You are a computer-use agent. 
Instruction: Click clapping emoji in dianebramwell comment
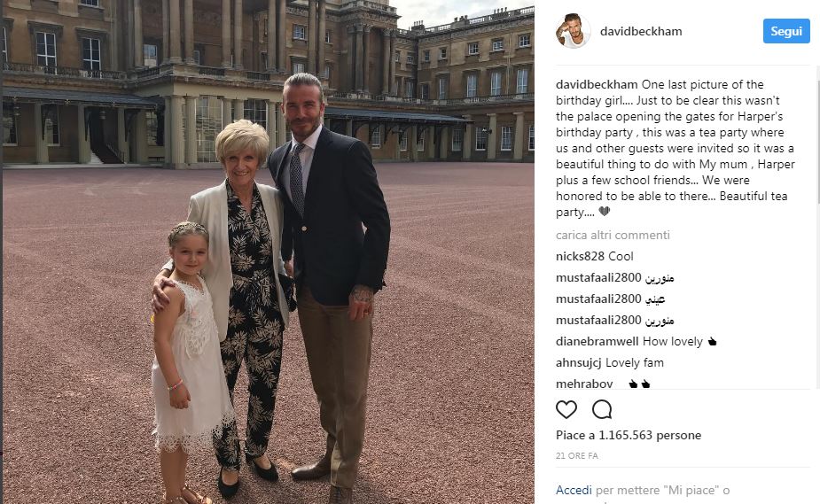[712, 342]
